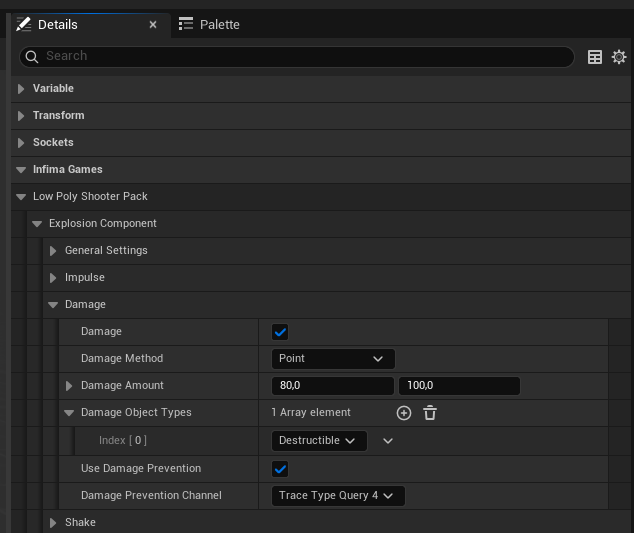Open details settings gear icon

(619, 57)
